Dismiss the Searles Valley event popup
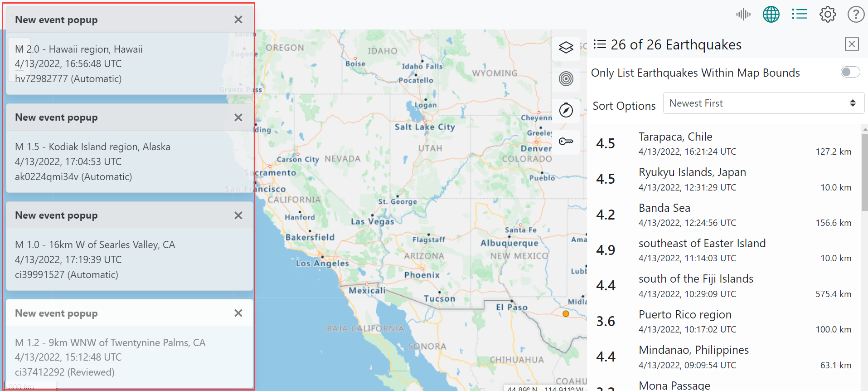 tap(238, 215)
